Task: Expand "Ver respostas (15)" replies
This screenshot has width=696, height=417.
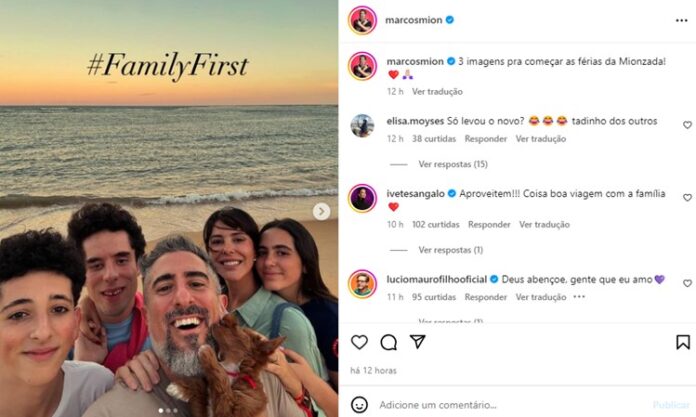Action: [x=453, y=164]
